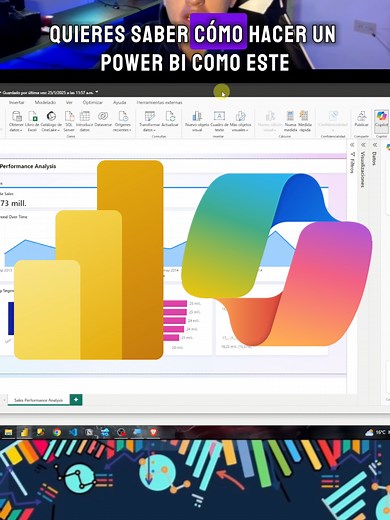Image resolution: width=390 pixels, height=520 pixels.
Task: Open the saved-status dropdown in the title bar
Action: (97, 92)
